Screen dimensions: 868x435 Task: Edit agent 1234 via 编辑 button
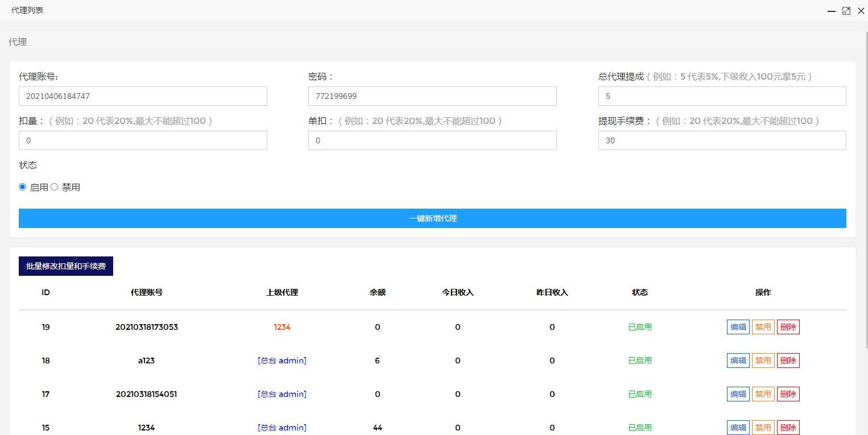(738, 427)
